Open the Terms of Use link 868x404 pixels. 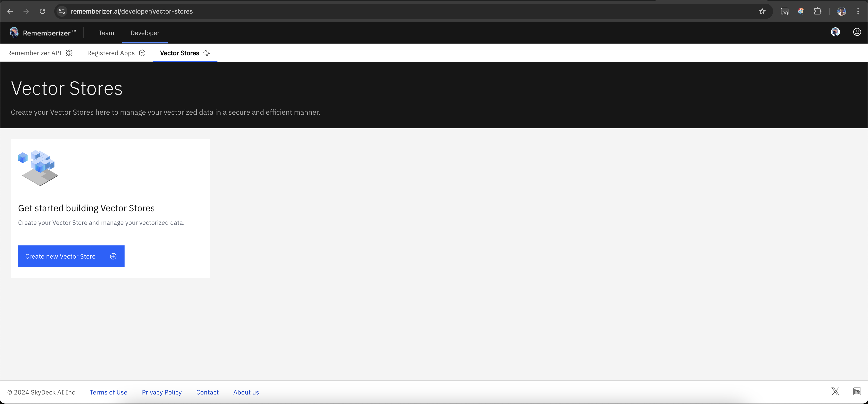108,392
